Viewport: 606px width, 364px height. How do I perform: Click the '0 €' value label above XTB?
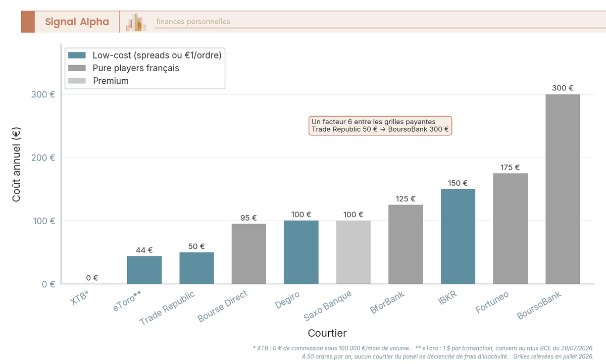92,278
